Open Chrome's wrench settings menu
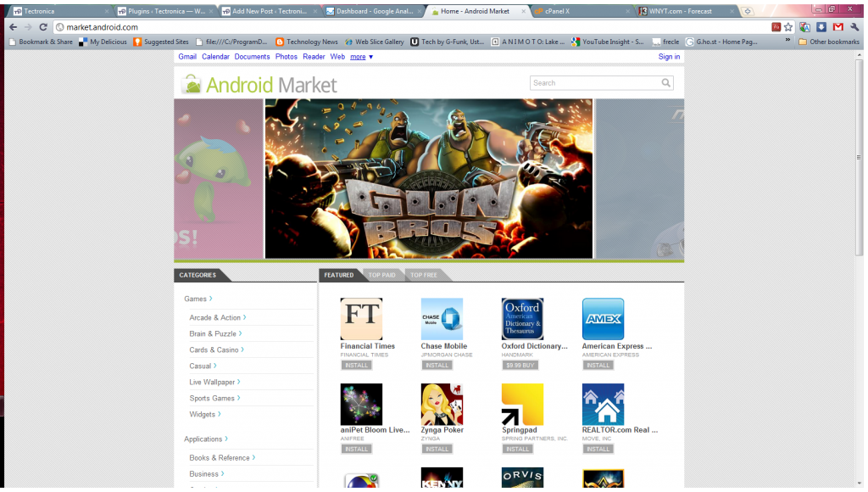The image size is (868, 492). (854, 27)
